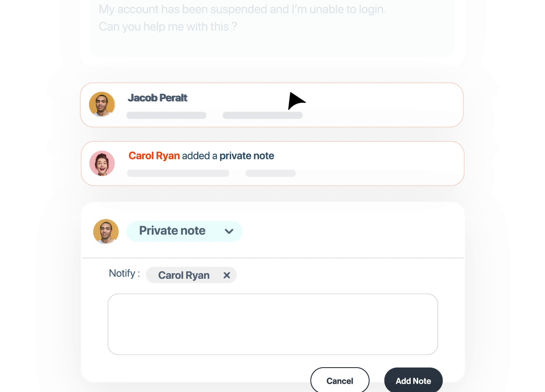Click the second gray placeholder bar under Jacob Peralt

[262, 115]
